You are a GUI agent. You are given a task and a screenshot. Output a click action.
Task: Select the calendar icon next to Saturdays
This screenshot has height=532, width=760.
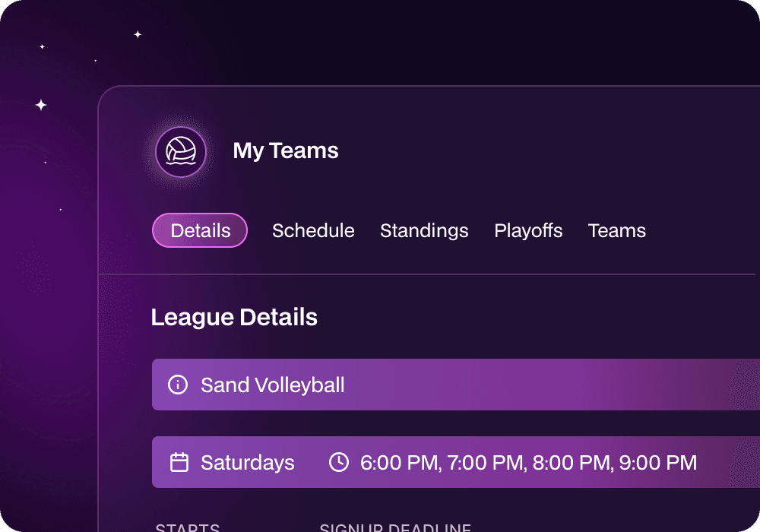179,462
